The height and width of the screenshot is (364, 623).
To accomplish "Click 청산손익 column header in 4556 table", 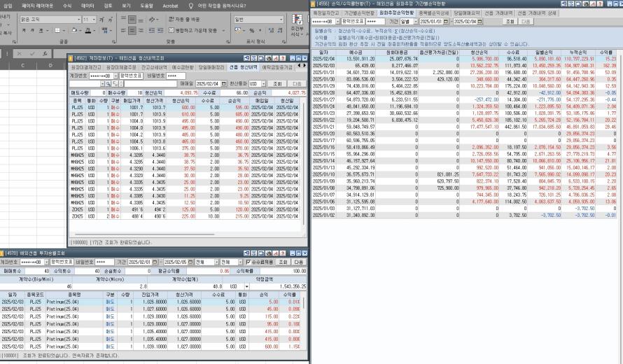I will (x=479, y=52).
